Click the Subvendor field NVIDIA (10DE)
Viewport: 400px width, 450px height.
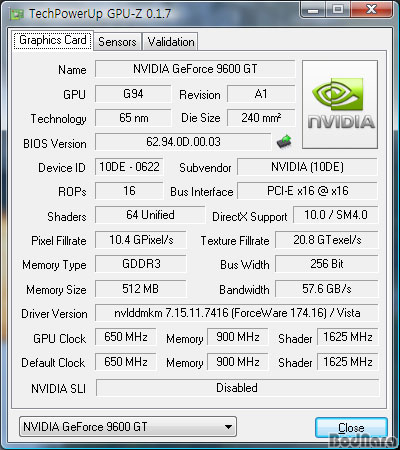(307, 167)
